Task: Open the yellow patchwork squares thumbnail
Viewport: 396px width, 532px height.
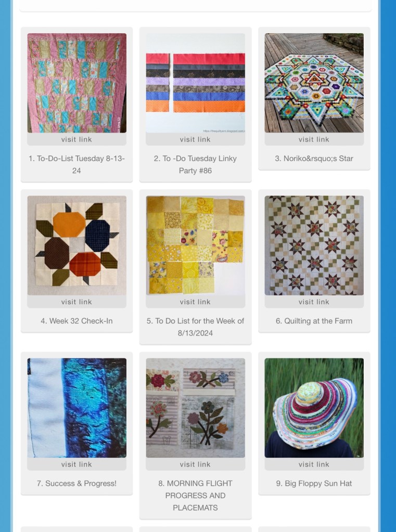Action: pyautogui.click(x=195, y=245)
